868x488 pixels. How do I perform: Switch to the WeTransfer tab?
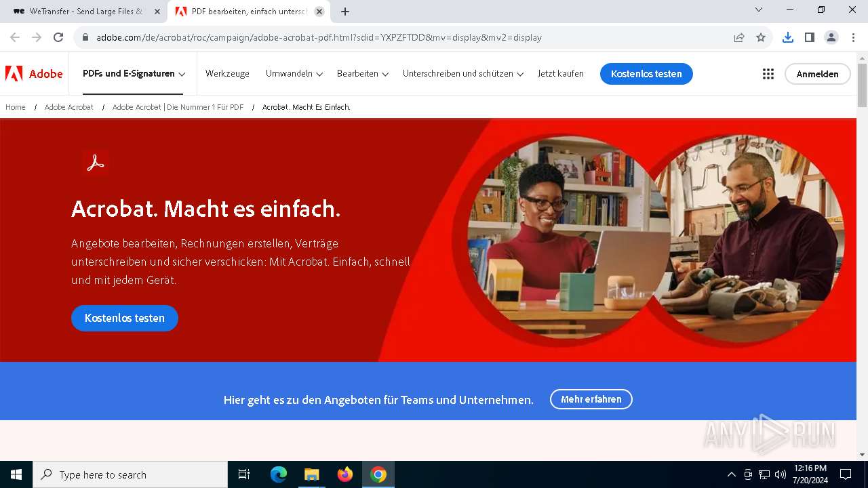pos(85,12)
